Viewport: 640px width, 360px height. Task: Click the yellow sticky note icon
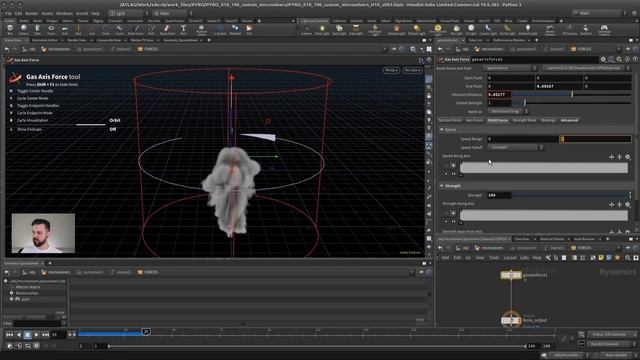601,258
